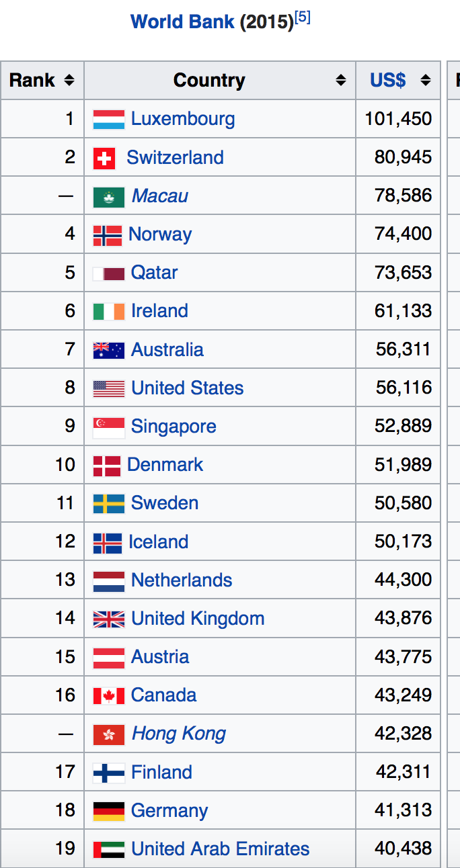Open the Iceland country link
Viewport: 460px width, 868px height.
point(158,542)
